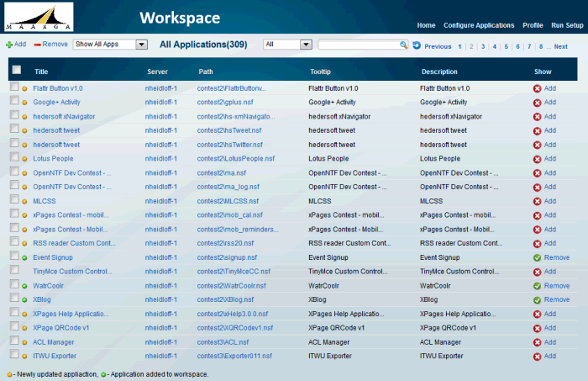Image resolution: width=588 pixels, height=381 pixels.
Task: Click the search magnifier icon
Action: click(403, 45)
